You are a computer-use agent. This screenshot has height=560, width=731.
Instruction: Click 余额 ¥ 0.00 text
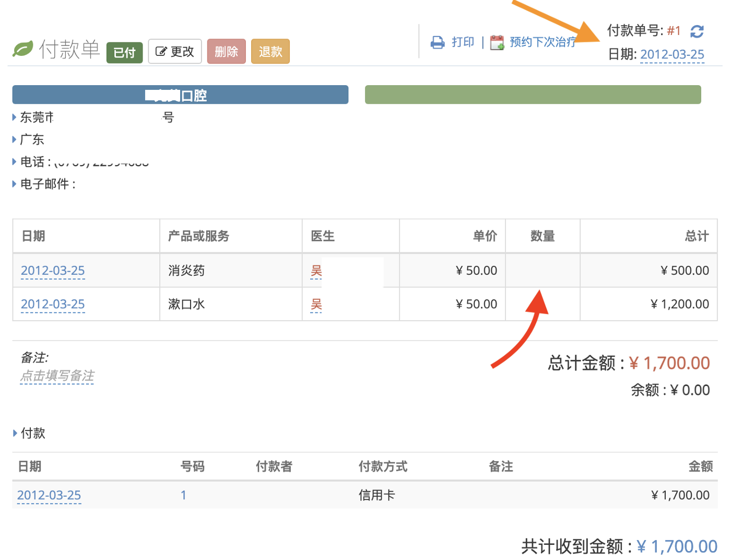tap(670, 390)
